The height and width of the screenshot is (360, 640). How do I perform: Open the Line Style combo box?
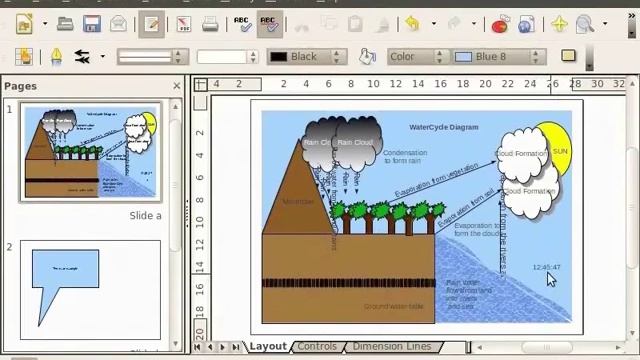(153, 57)
